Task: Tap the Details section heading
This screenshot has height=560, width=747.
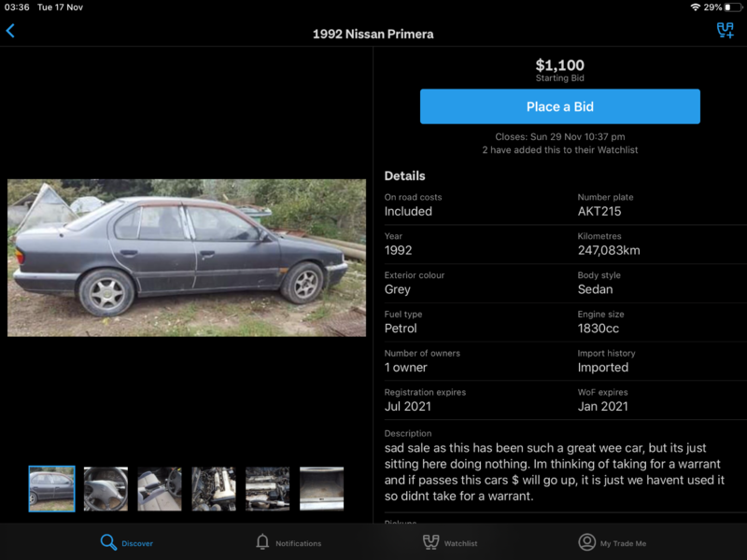Action: 404,176
